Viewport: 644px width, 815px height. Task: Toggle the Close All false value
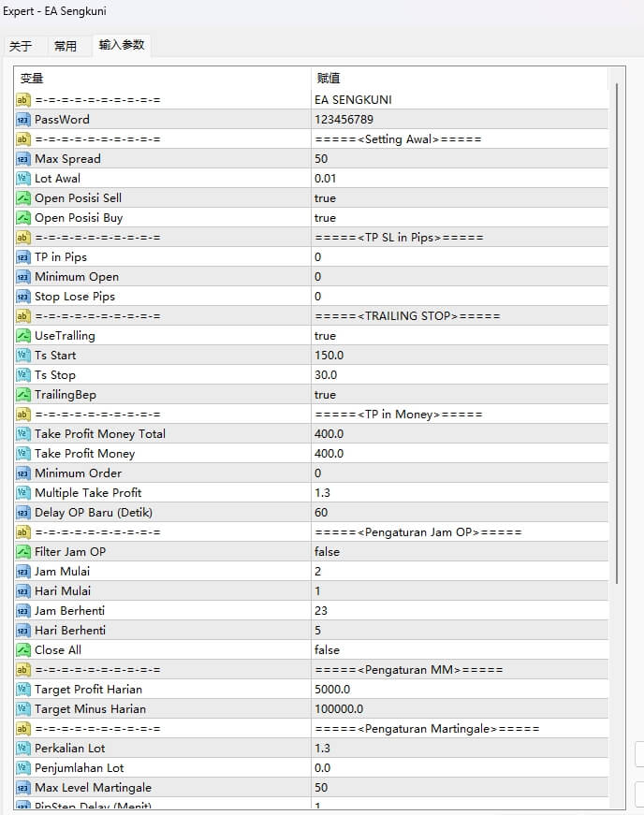coord(327,650)
